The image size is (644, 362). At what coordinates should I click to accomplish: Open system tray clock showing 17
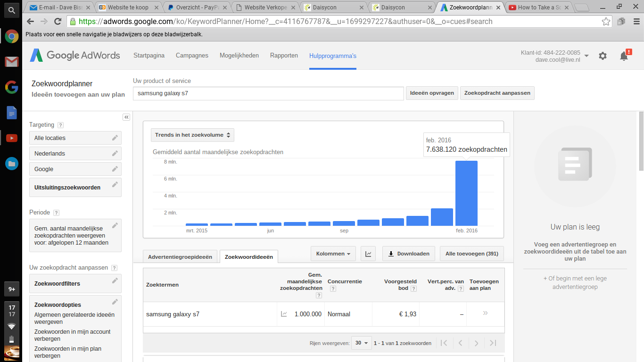pyautogui.click(x=11, y=311)
